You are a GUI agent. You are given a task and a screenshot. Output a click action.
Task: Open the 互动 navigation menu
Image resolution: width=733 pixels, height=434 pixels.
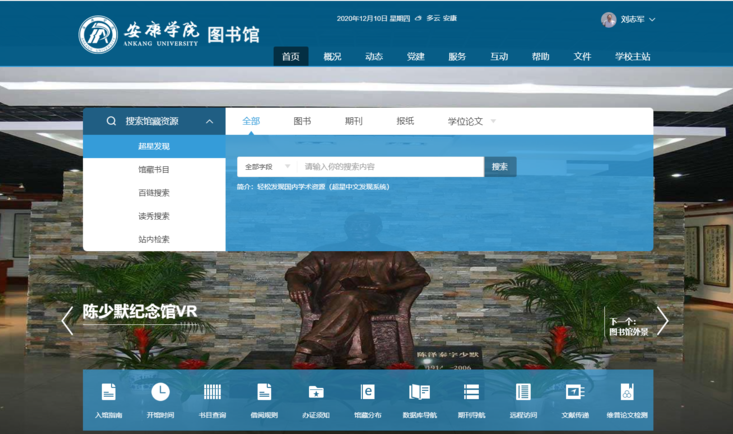(499, 57)
